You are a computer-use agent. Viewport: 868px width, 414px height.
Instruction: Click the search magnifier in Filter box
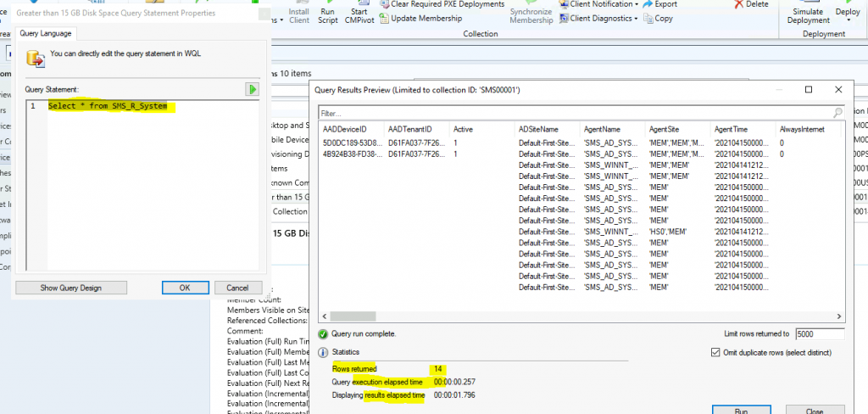(837, 112)
